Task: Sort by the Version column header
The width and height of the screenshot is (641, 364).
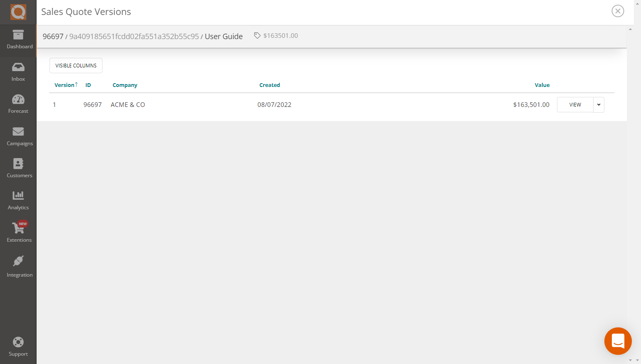Action: pos(65,85)
